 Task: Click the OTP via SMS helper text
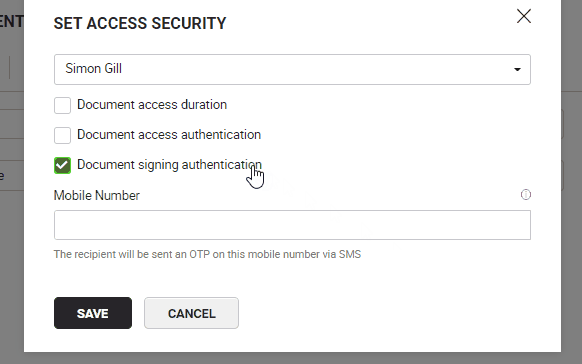[x=207, y=254]
